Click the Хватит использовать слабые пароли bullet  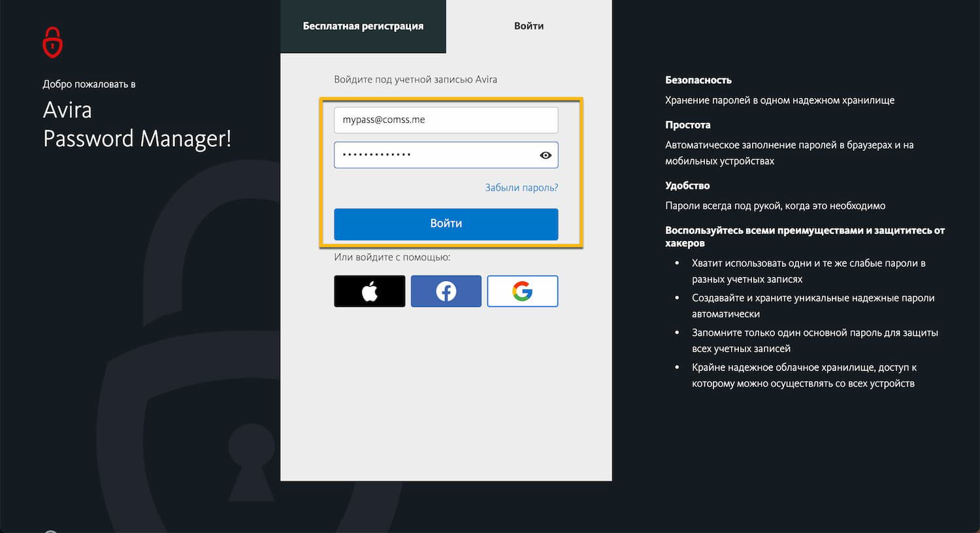click(809, 271)
